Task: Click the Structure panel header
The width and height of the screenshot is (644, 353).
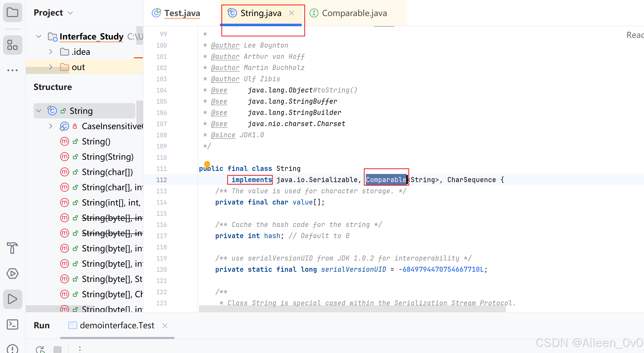Action: [x=53, y=87]
